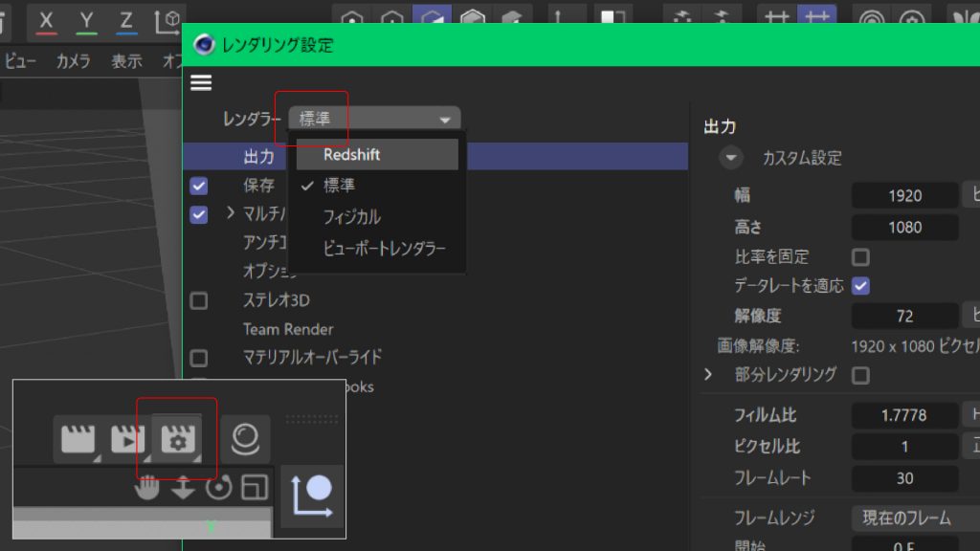Select Redshift from the renderer list

354,154
